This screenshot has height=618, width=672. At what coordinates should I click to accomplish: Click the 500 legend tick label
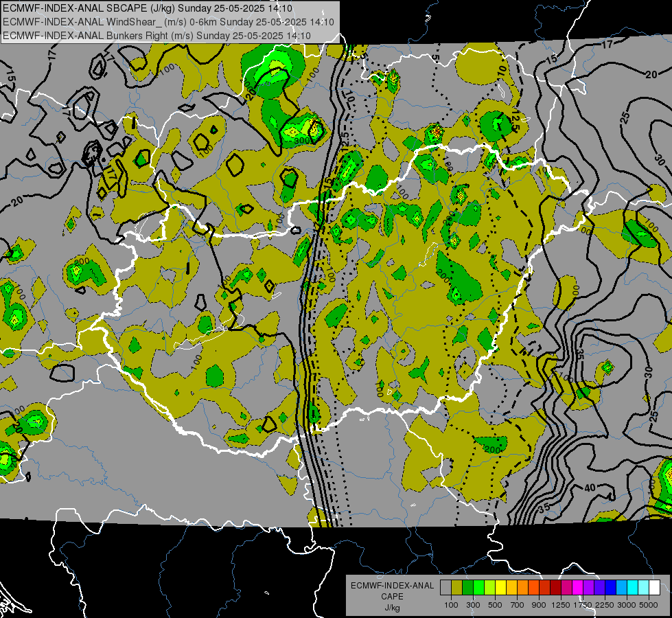coord(495,605)
